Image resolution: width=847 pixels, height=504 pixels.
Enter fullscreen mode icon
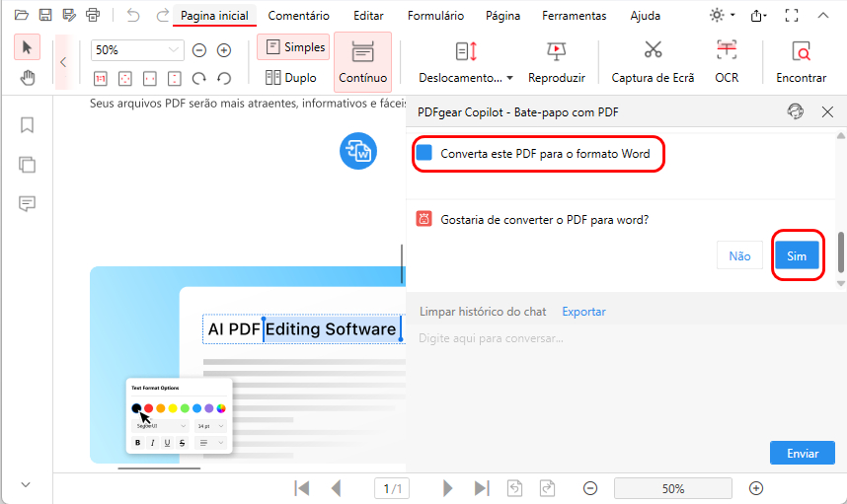792,15
